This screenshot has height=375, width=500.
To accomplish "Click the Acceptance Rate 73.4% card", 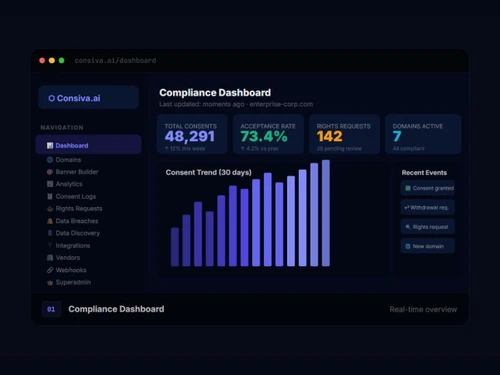I will coord(268,134).
